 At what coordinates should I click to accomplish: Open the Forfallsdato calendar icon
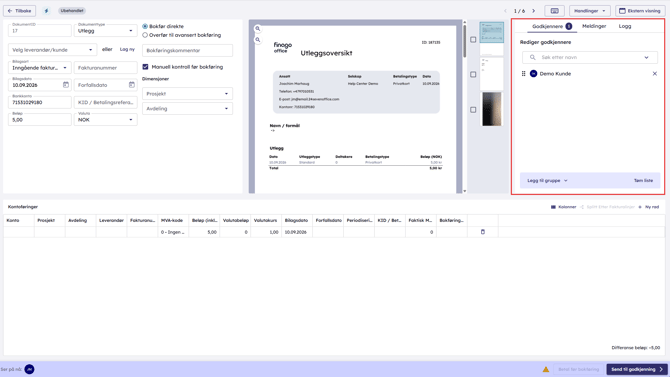point(132,85)
